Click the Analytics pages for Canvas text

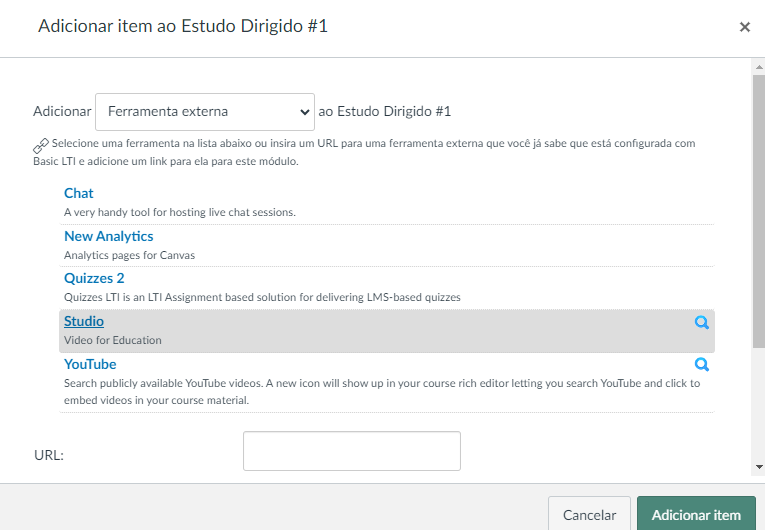coord(129,255)
